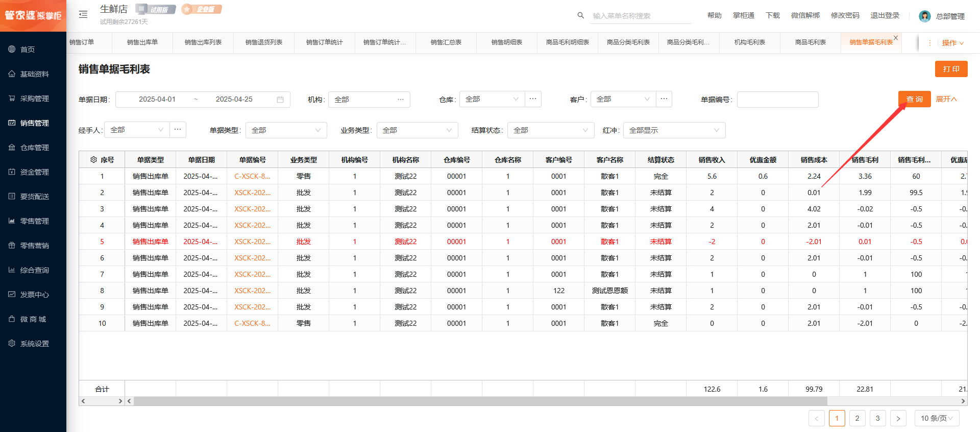Viewport: 980px width, 432px height.
Task: Open 综合查询 in the sidebar
Action: click(33, 270)
